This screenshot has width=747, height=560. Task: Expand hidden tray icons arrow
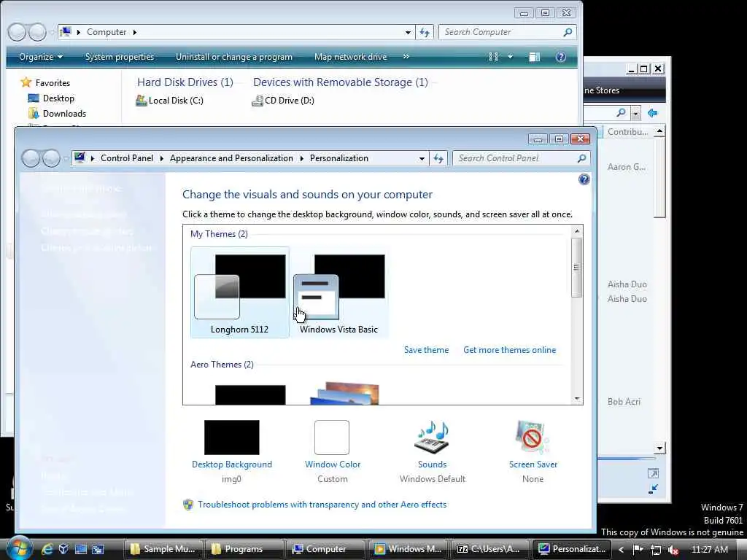point(622,550)
